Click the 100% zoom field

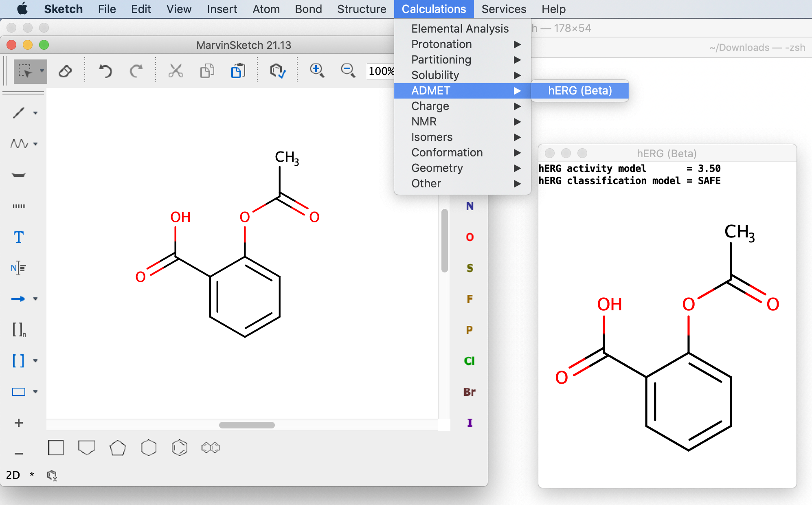[x=381, y=71]
